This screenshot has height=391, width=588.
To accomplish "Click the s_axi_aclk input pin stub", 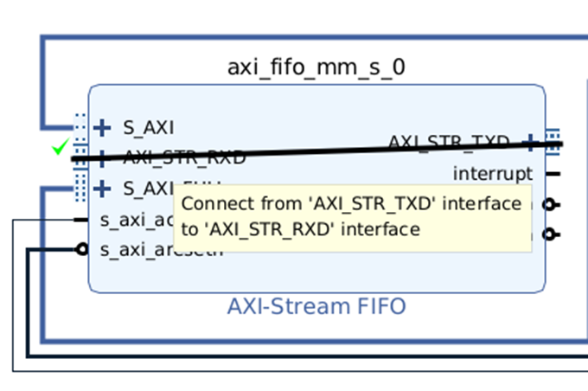I will tap(80, 220).
